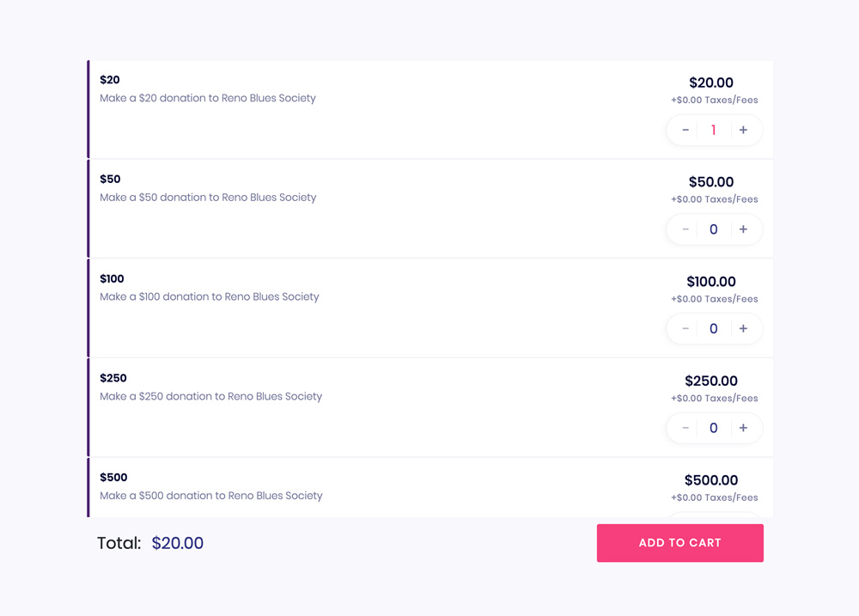Select the $250 donation quantity field
This screenshot has height=616, width=859.
(x=713, y=428)
